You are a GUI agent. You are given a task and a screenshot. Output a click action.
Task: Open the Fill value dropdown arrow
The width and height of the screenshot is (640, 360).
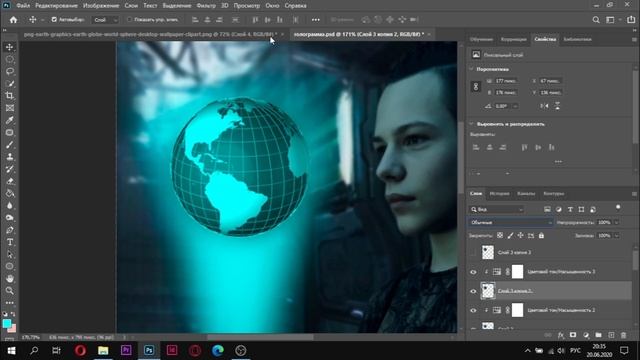616,236
